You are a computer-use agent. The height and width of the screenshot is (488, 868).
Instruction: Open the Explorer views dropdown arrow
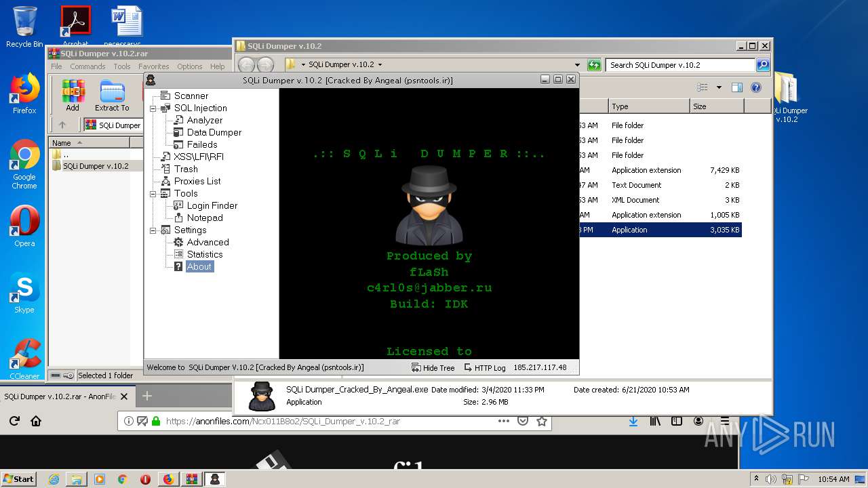coord(719,87)
